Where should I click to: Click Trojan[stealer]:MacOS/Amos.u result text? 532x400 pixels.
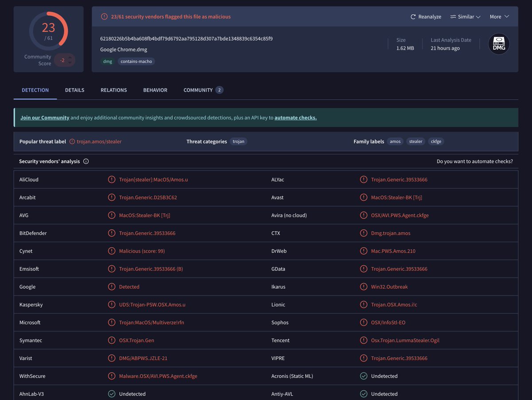pyautogui.click(x=153, y=180)
